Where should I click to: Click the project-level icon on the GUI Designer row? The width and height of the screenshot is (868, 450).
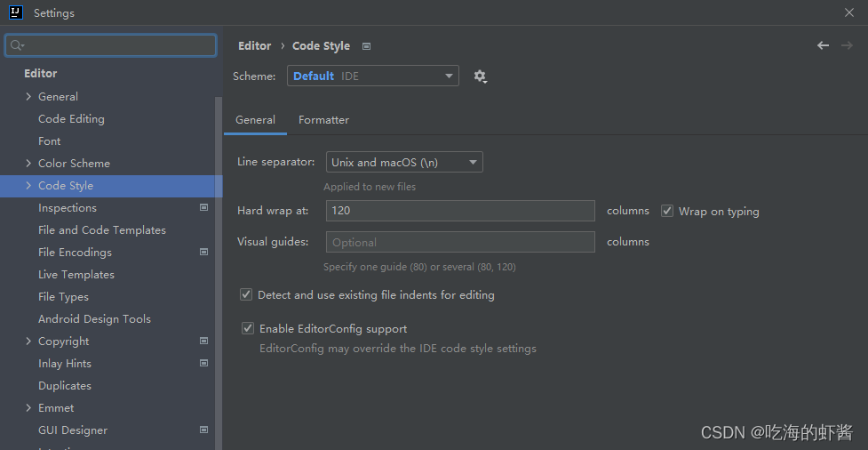(203, 430)
